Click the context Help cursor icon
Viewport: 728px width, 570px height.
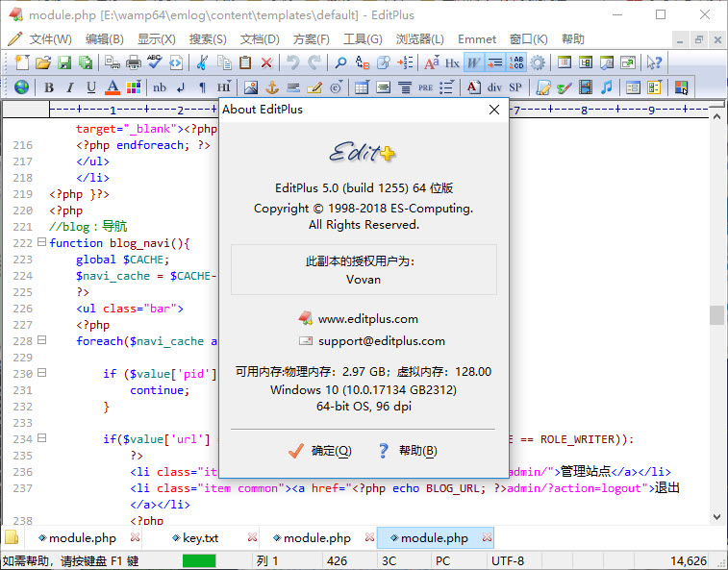tap(654, 62)
